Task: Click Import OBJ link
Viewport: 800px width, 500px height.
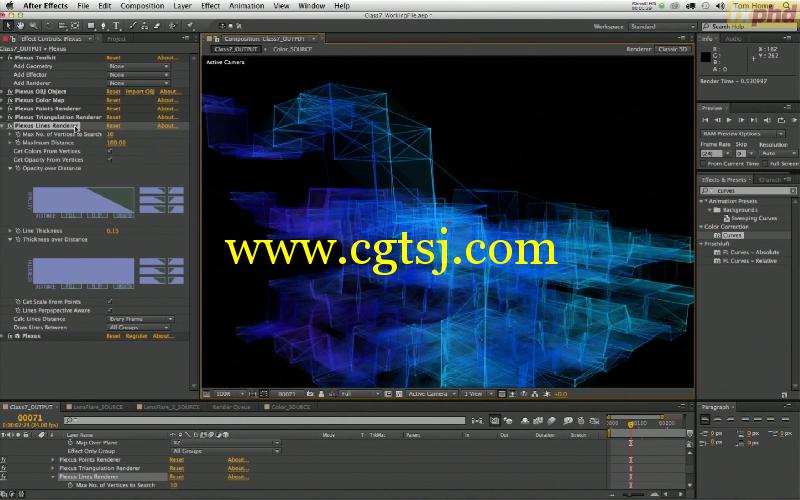Action: point(140,92)
